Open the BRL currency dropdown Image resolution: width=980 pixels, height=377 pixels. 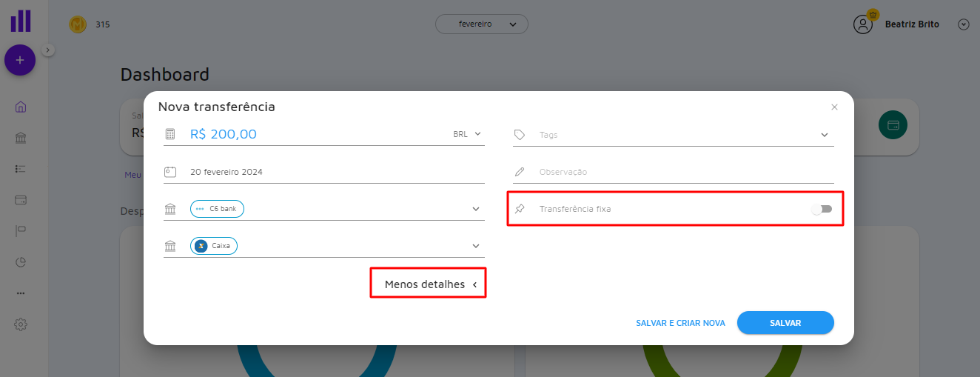tap(467, 134)
